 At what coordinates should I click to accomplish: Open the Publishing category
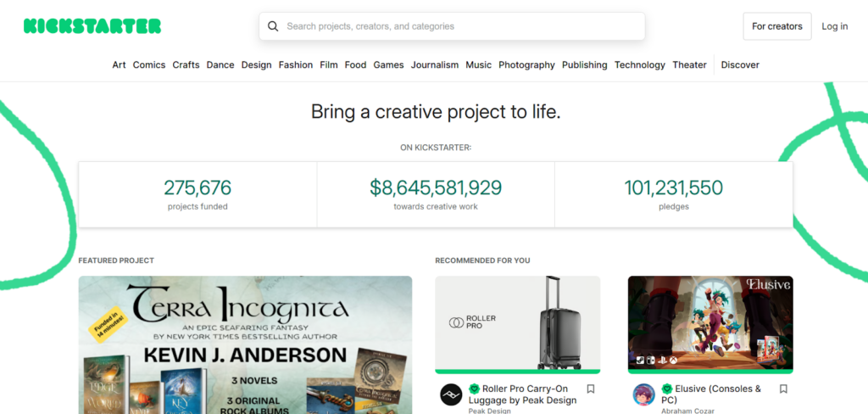(x=585, y=64)
